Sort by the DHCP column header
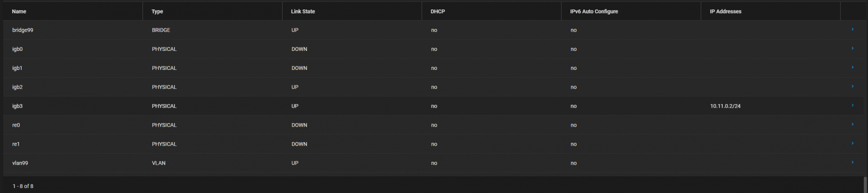 438,11
